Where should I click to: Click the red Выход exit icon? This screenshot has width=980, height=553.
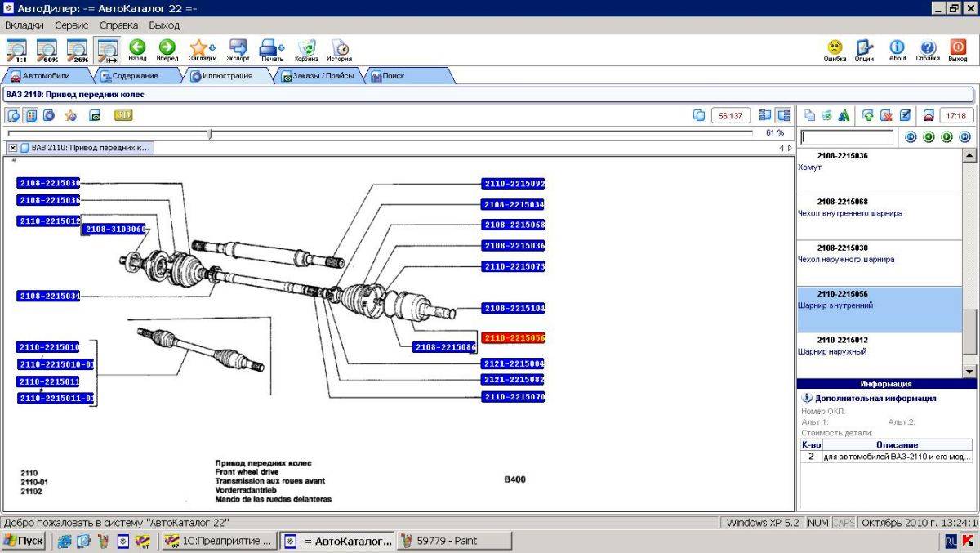pyautogui.click(x=958, y=51)
